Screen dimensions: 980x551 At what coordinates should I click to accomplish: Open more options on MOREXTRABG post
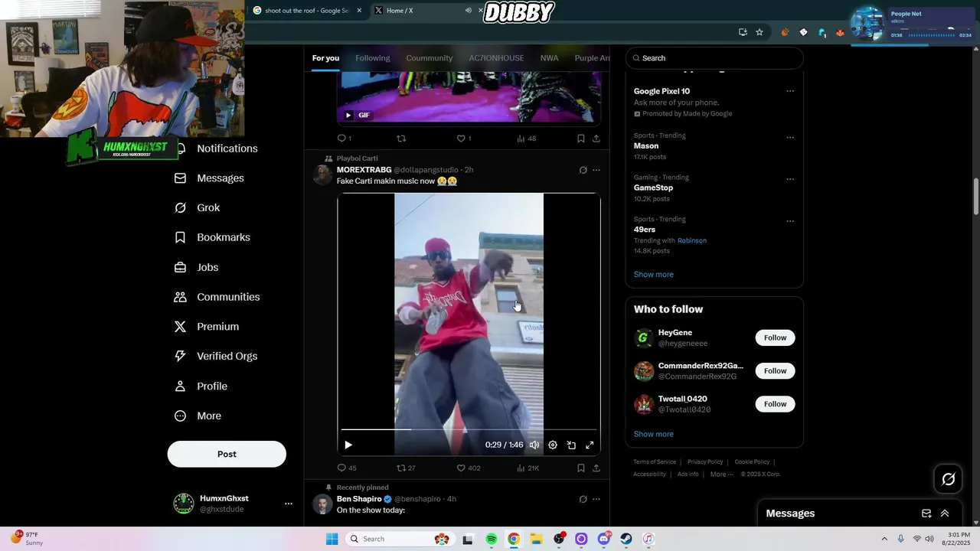coord(596,170)
